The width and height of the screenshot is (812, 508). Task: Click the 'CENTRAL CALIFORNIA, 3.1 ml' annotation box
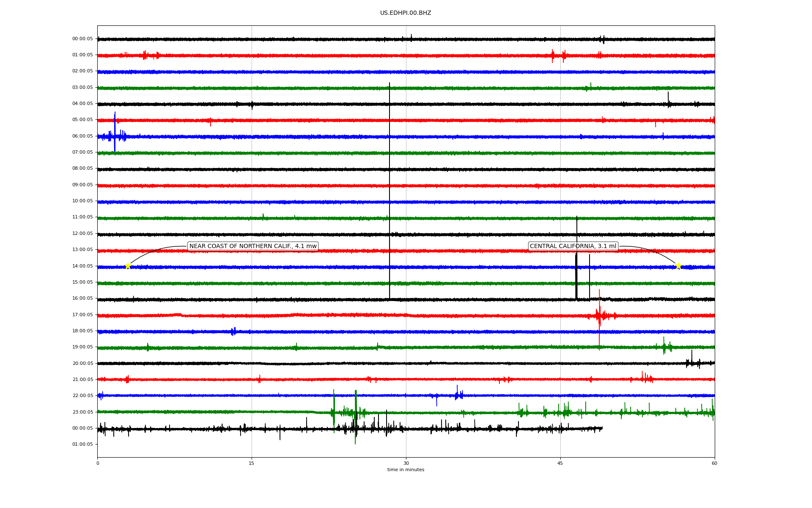click(573, 246)
